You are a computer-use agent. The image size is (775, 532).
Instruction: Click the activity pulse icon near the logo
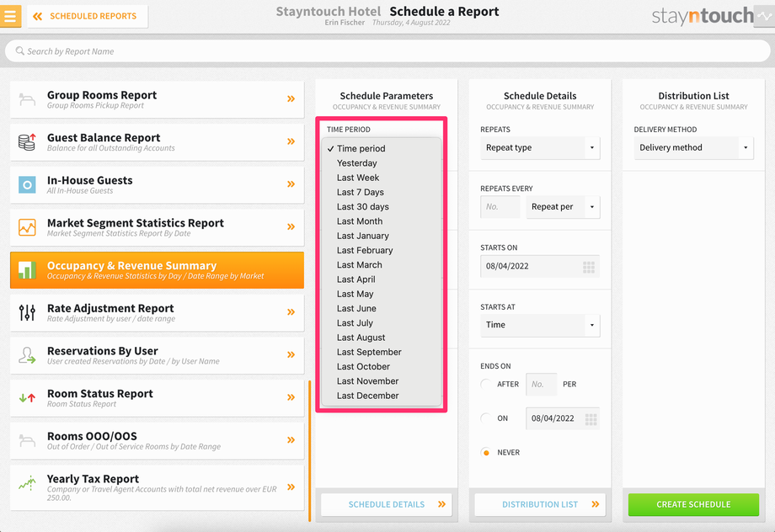pos(765,16)
